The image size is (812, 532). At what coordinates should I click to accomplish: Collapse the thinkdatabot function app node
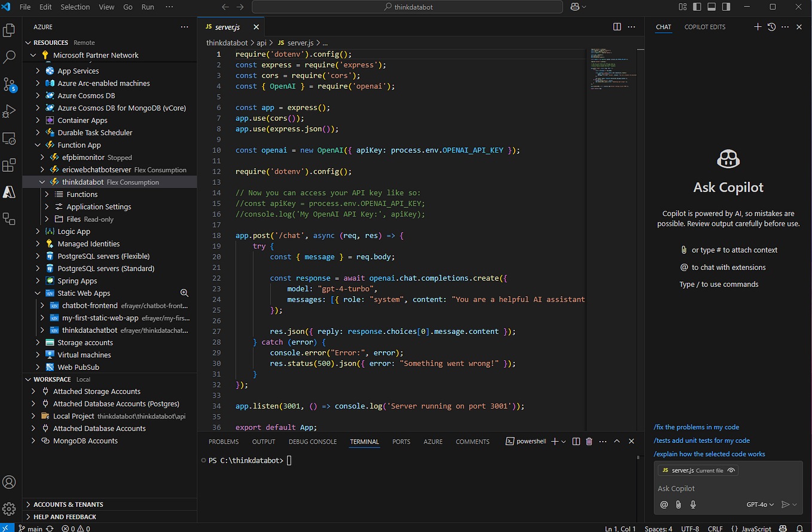tap(42, 182)
